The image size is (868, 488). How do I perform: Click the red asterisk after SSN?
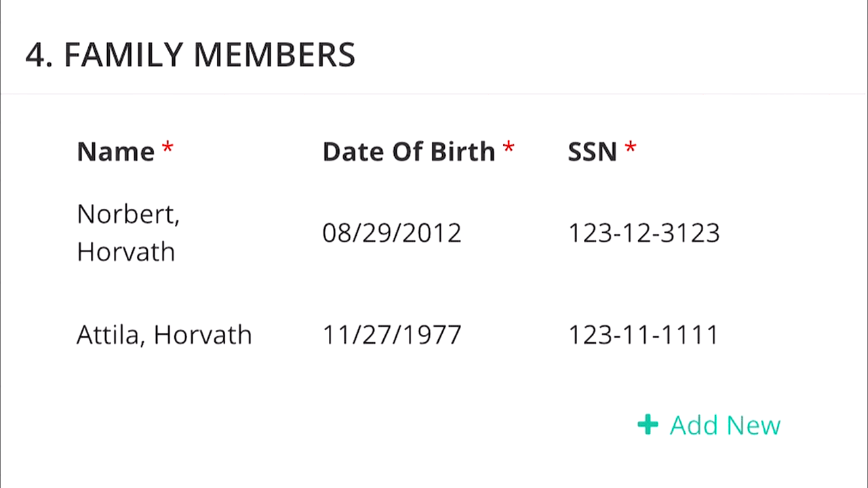(631, 148)
